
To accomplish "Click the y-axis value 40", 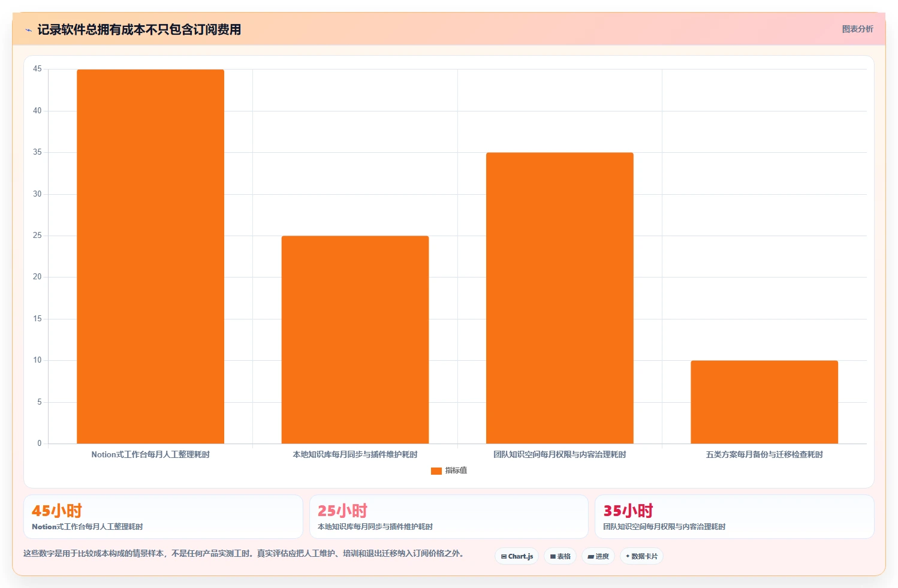I will click(37, 111).
